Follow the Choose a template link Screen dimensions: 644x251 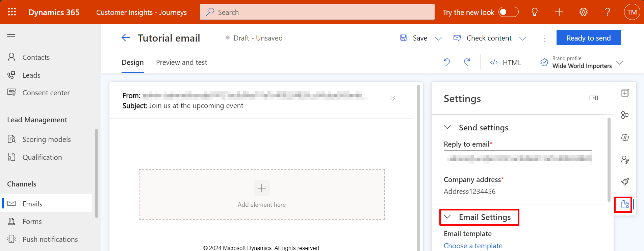[473, 246]
